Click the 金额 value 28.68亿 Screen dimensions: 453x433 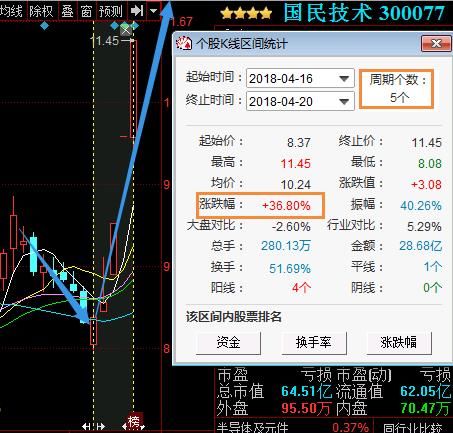421,246
